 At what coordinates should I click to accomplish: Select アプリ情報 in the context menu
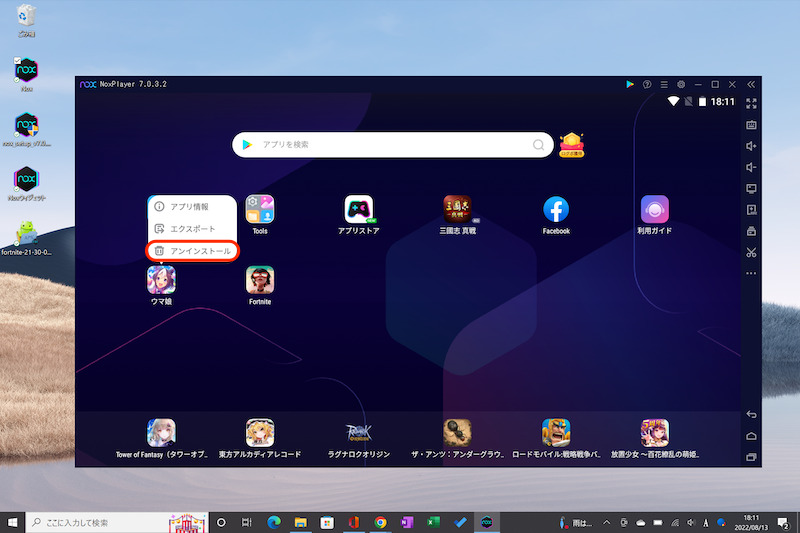click(x=189, y=207)
